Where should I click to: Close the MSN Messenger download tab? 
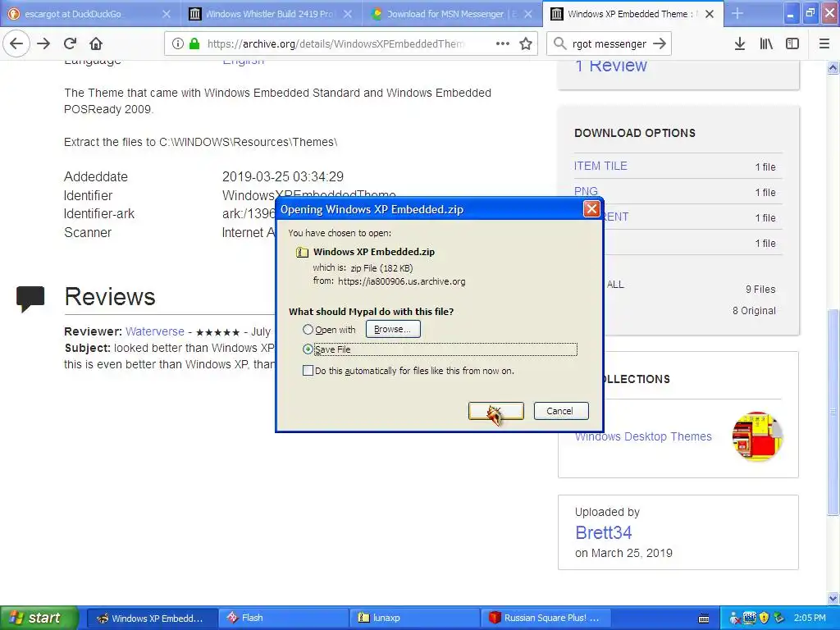[x=528, y=15]
